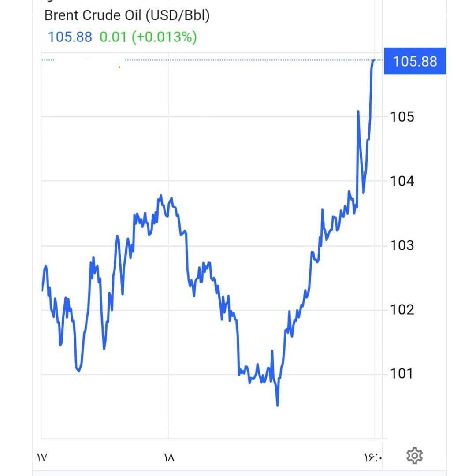Click the 103 y-axis price label
476x476 pixels.
402,245
